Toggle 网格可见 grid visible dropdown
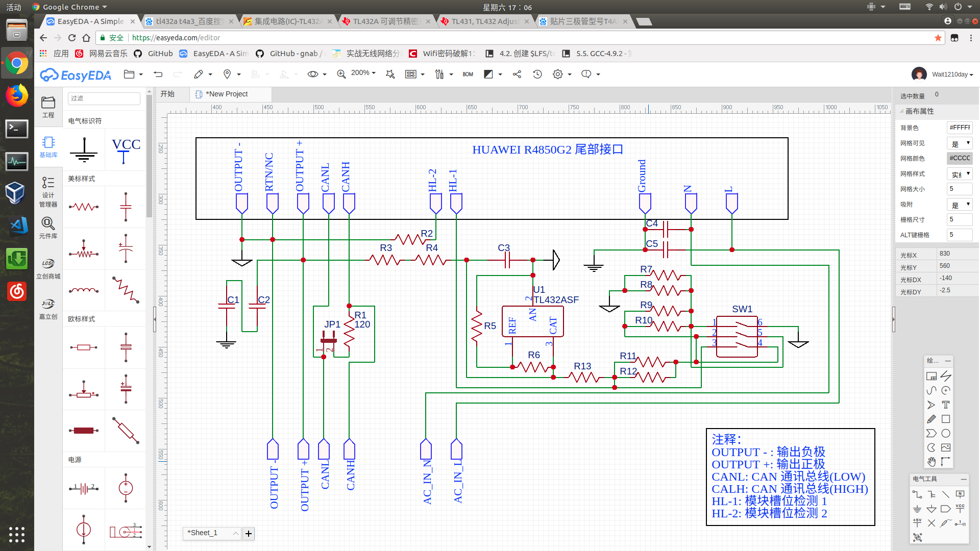The image size is (980, 551). coord(960,143)
